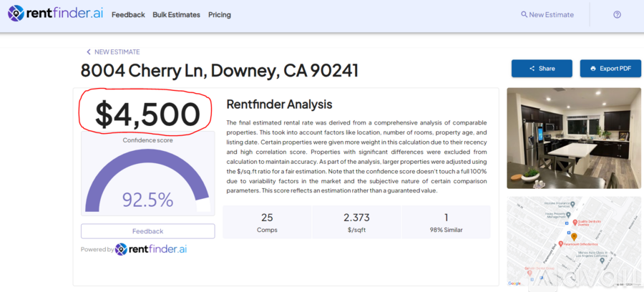
Task: Open the kitchen property photo
Action: [x=574, y=138]
